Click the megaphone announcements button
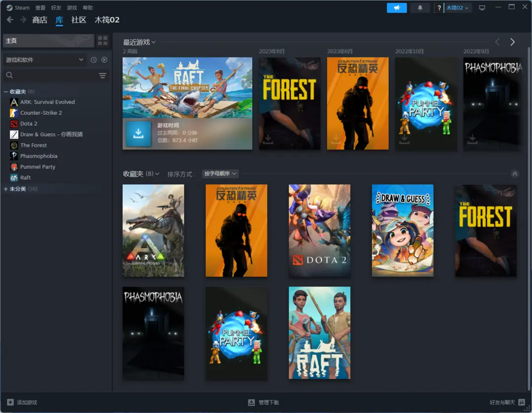 click(397, 8)
